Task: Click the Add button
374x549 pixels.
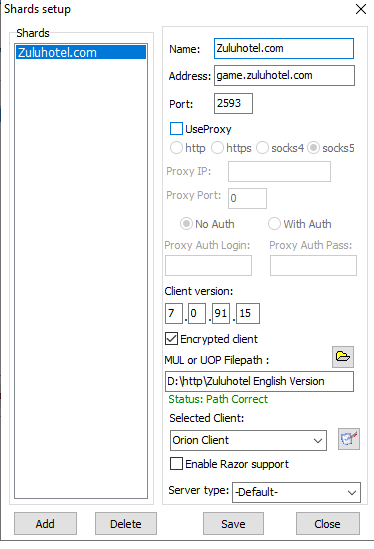Action: coord(45,524)
